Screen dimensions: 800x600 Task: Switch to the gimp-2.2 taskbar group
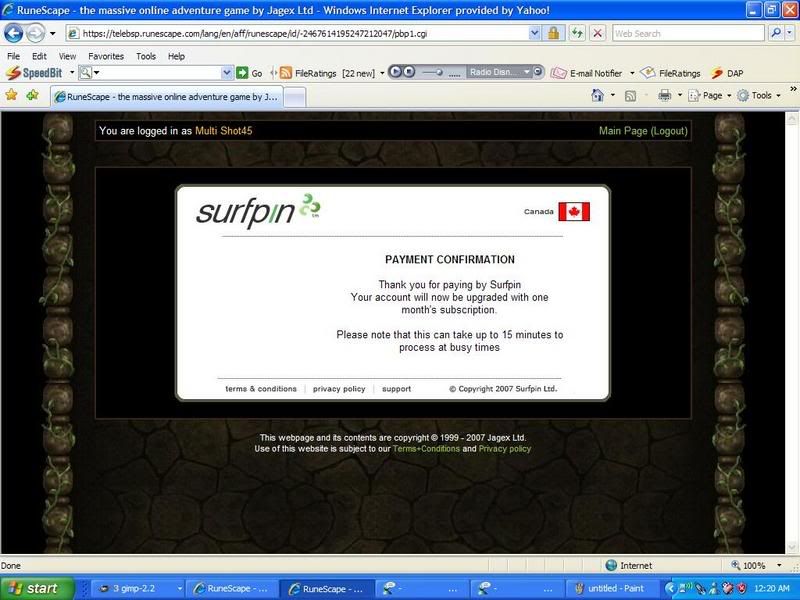coord(139,588)
